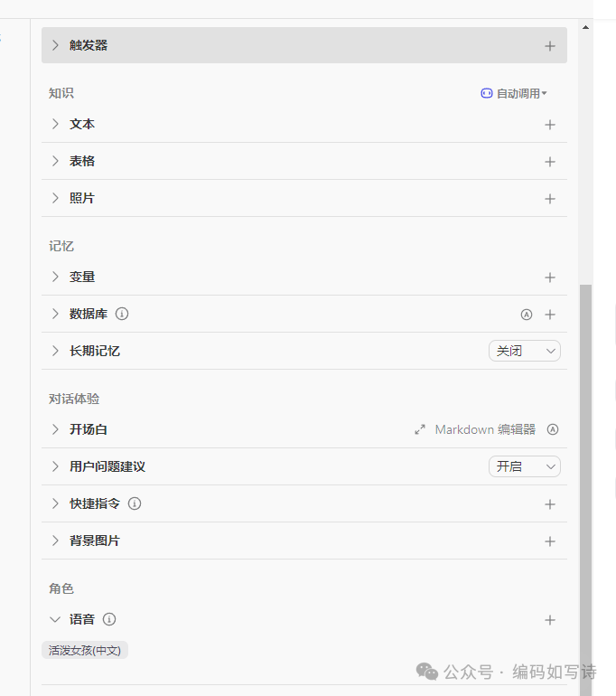The image size is (616, 696).
Task: Click the vertical scrollbar thumb
Action: pos(585,490)
